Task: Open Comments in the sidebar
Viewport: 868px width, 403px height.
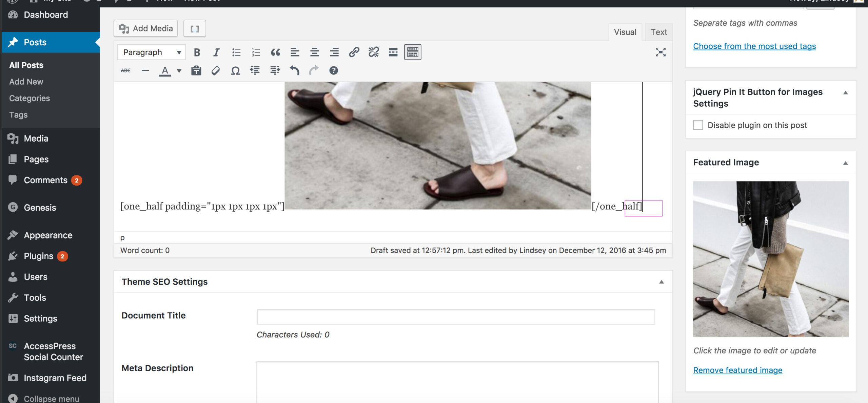Action: 45,180
